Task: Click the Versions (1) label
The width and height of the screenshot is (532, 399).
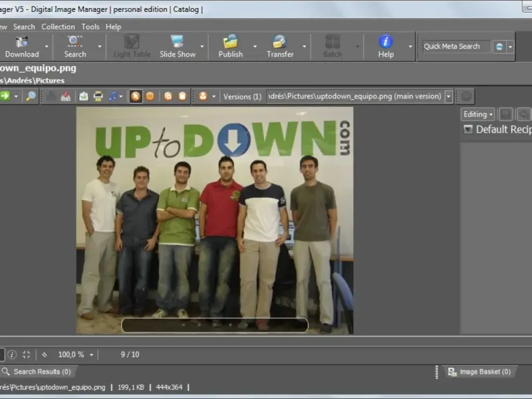Action: [x=242, y=96]
